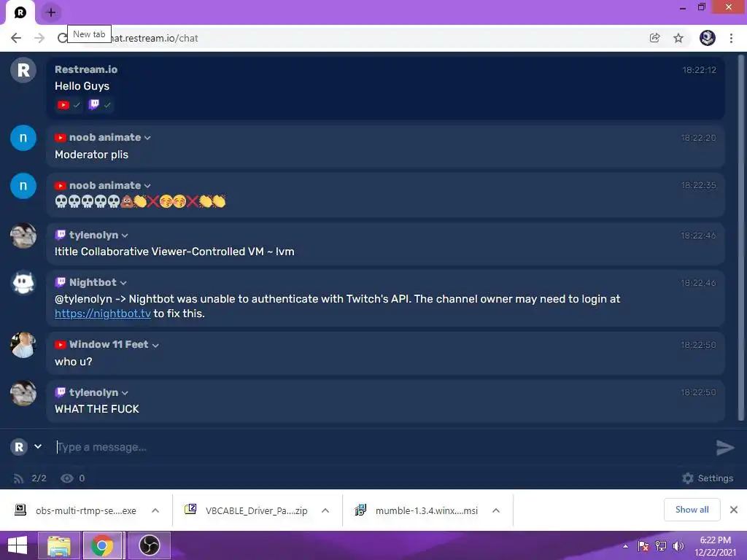Click tylenolyn avatar beside WHAT THE message

pos(23,393)
